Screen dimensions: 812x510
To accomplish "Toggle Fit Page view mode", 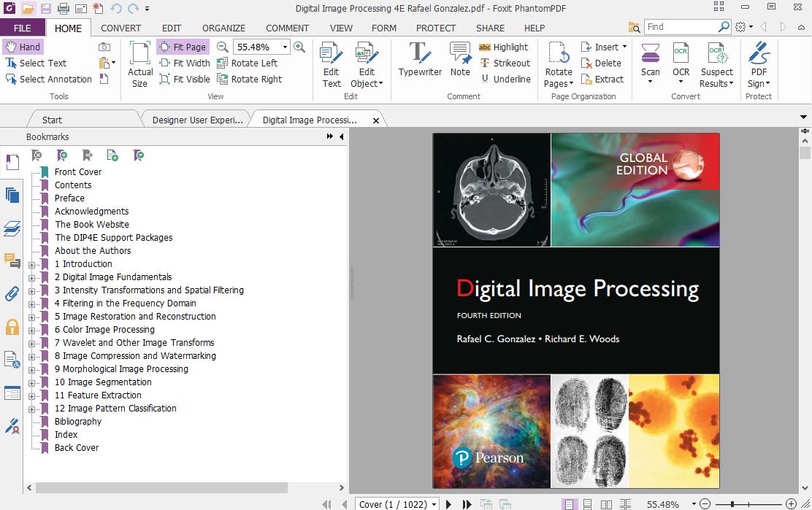I will pos(183,47).
